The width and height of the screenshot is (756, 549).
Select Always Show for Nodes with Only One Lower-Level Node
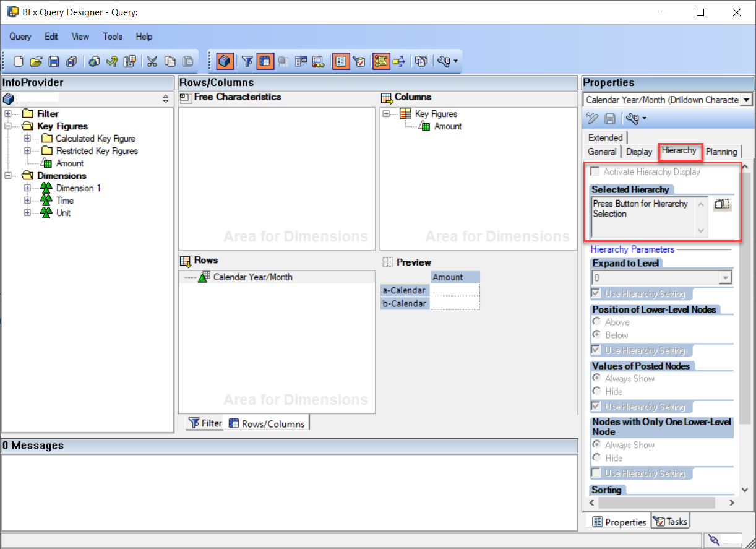tap(596, 445)
